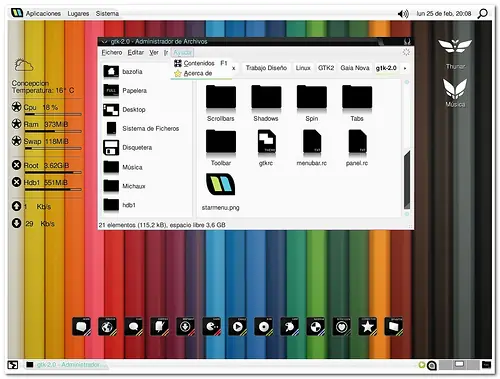Launch the media player play dock icon
This screenshot has width=500, height=379.
point(238,327)
